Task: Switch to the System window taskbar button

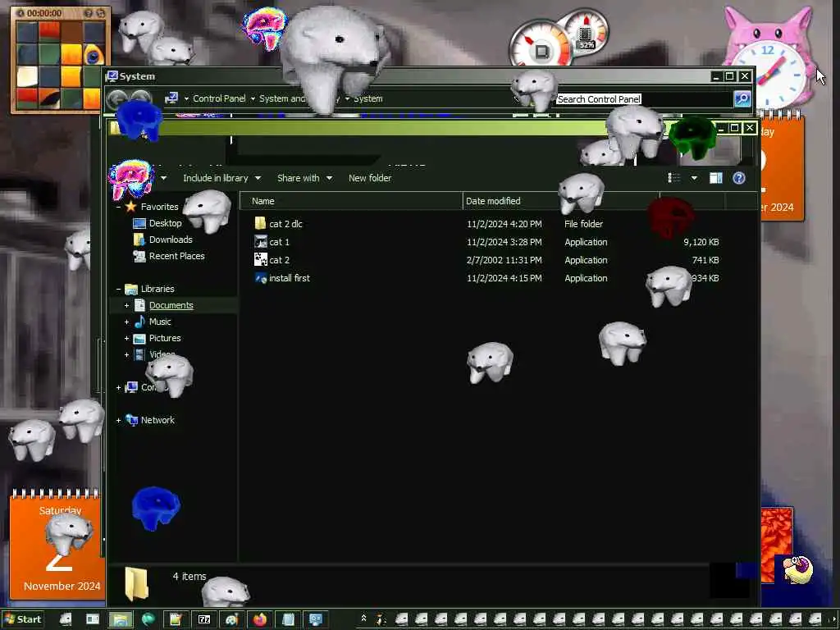Action: [x=316, y=619]
